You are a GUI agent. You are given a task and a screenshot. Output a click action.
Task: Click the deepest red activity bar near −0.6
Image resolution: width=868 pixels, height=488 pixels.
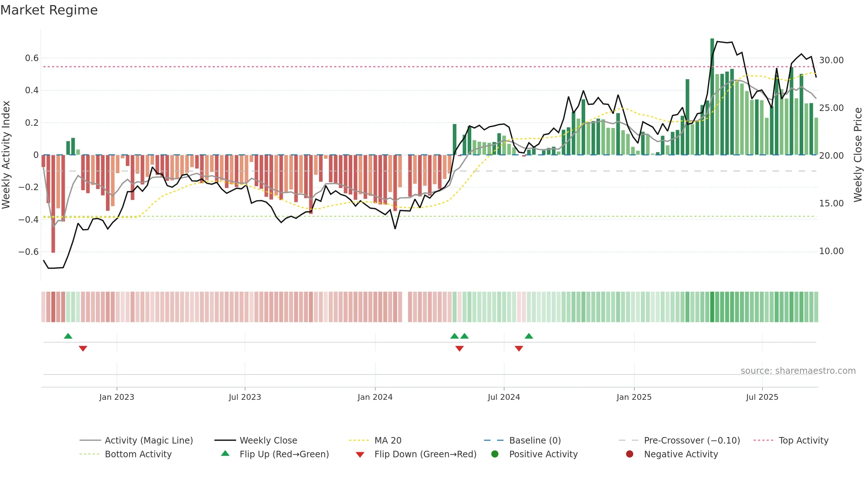coord(53,204)
